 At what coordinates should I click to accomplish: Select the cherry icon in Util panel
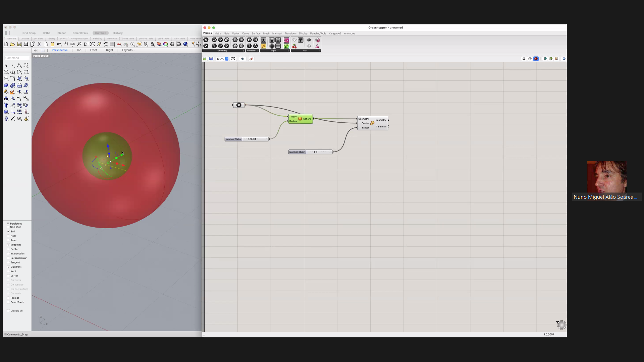click(x=294, y=46)
